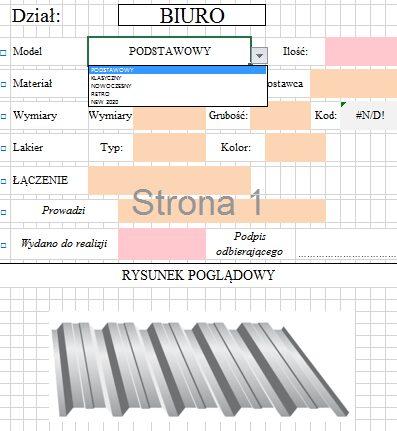
Task: Click the orange Dostawca supplier field
Action: click(354, 83)
